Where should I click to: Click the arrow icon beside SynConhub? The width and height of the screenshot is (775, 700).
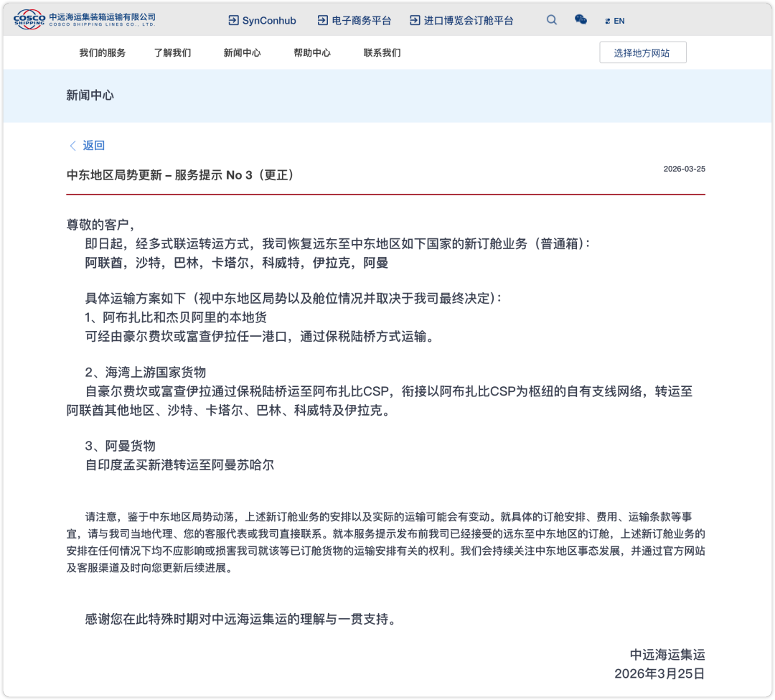pyautogui.click(x=233, y=21)
